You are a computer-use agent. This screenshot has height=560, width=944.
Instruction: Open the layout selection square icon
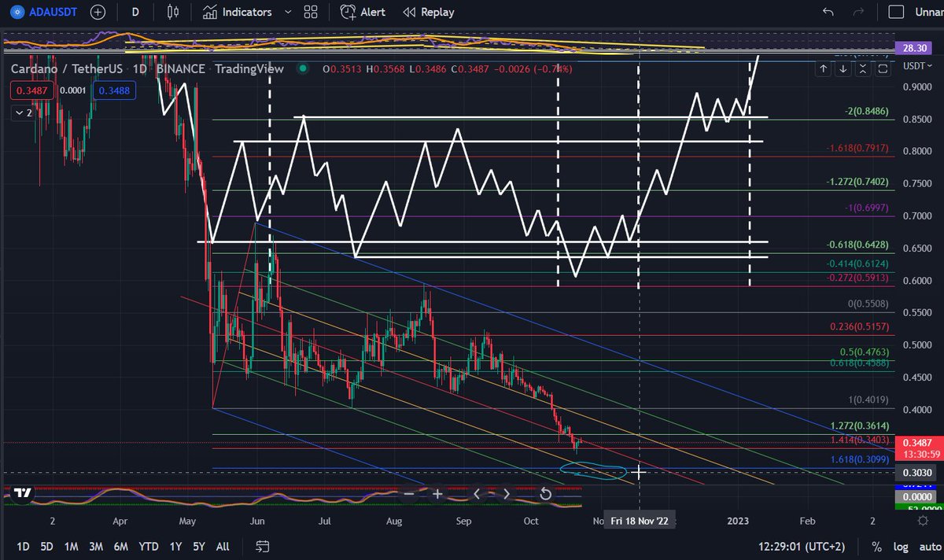coord(895,12)
